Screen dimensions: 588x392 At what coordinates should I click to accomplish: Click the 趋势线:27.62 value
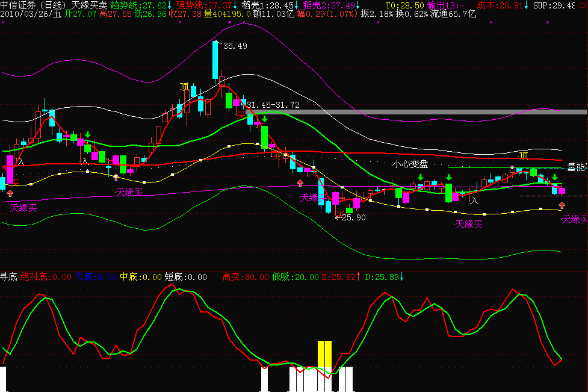point(139,5)
